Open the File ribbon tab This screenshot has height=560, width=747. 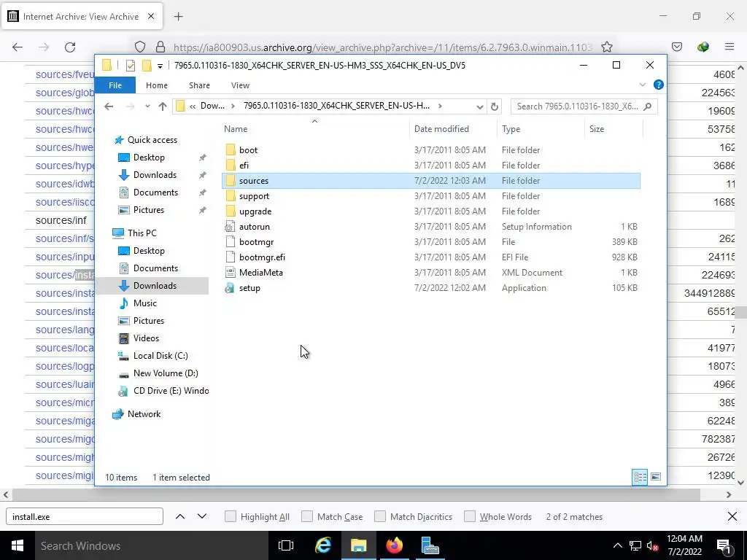pos(115,85)
